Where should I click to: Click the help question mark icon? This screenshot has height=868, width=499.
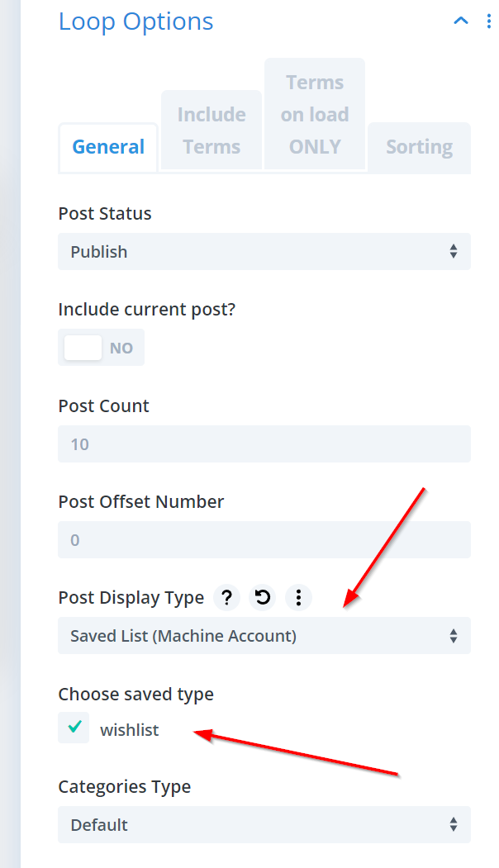tap(227, 597)
